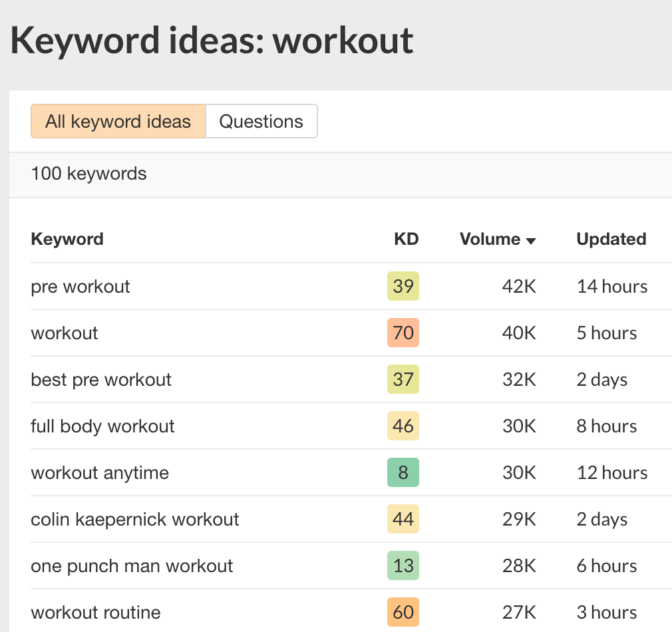Open the keyword 'pre workout'
Screen dimensions: 672x632
click(x=81, y=286)
